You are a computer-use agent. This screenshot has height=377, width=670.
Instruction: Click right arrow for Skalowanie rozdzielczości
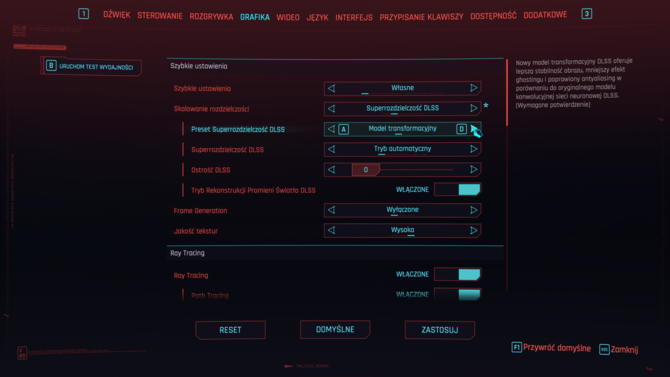pos(473,109)
